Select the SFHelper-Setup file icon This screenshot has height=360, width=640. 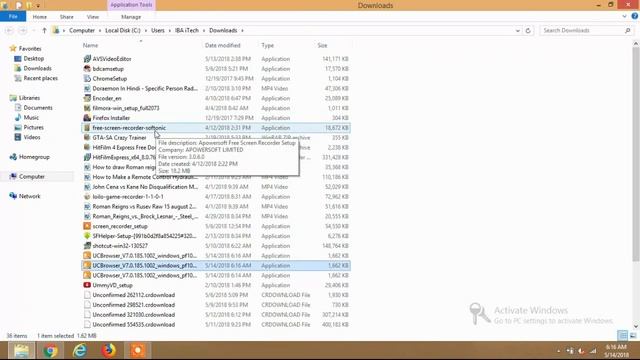(87, 236)
